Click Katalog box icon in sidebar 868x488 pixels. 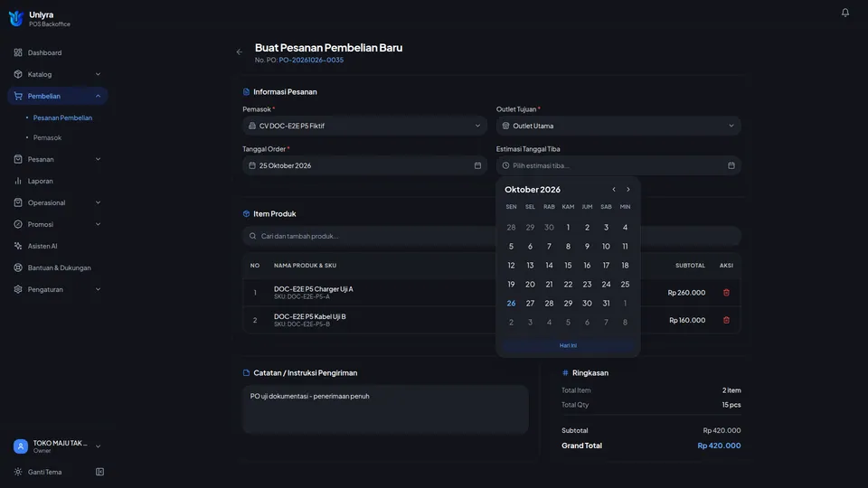click(18, 74)
